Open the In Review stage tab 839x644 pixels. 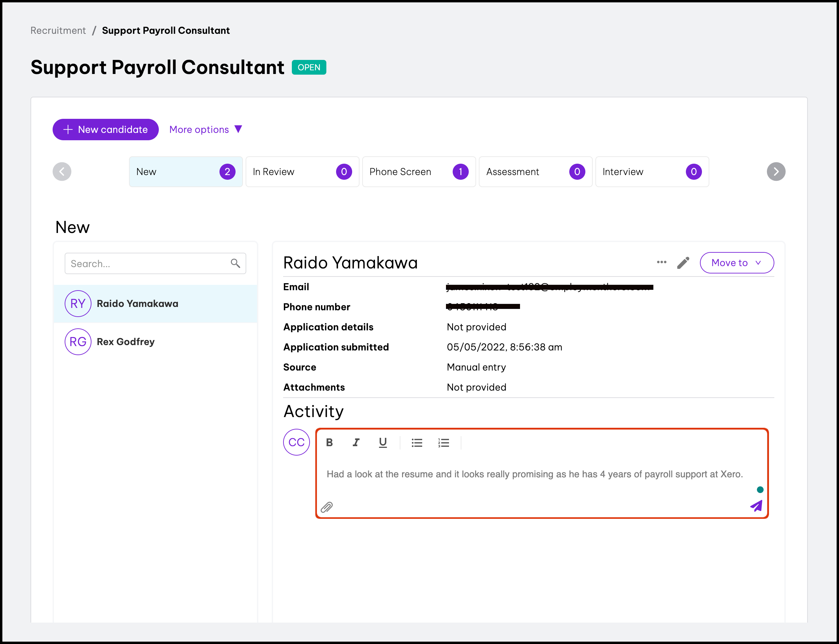point(302,172)
